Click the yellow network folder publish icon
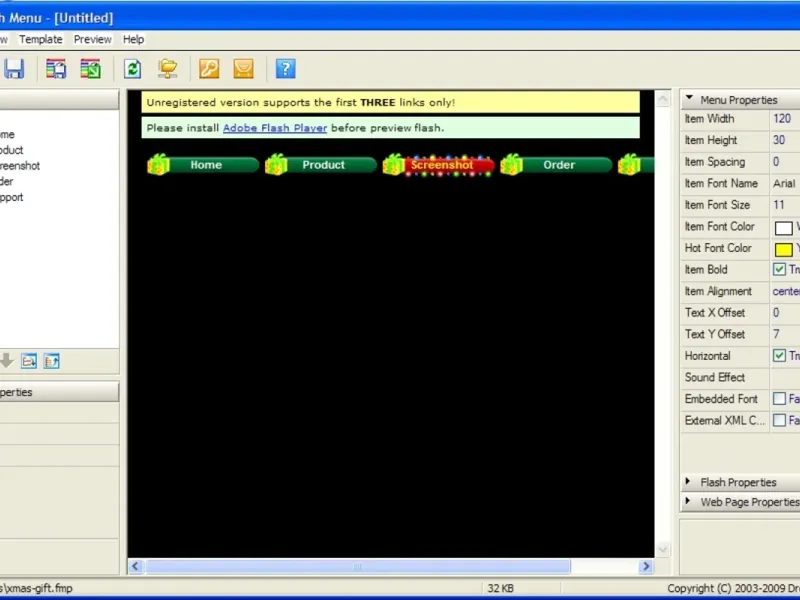 (x=167, y=69)
